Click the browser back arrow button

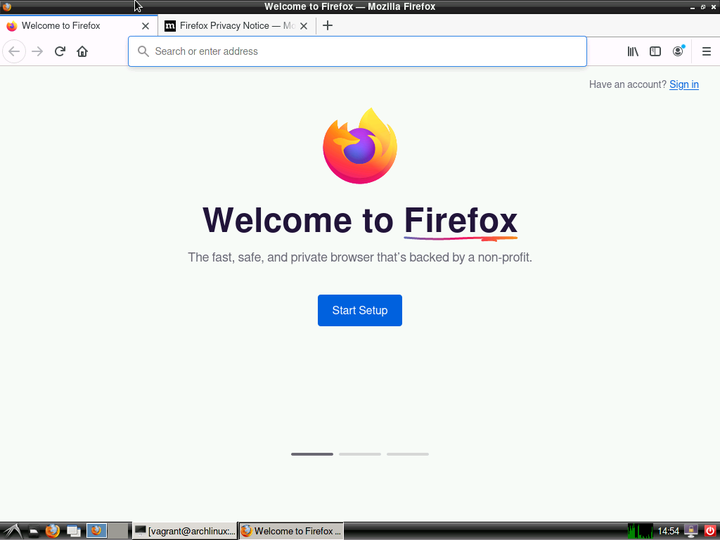tap(14, 51)
